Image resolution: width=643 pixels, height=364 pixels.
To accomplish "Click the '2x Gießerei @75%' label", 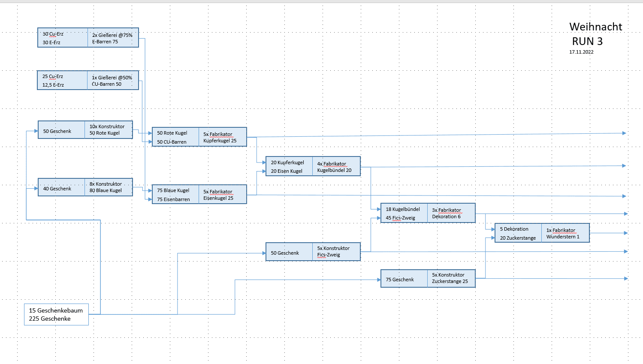I will pyautogui.click(x=112, y=35).
